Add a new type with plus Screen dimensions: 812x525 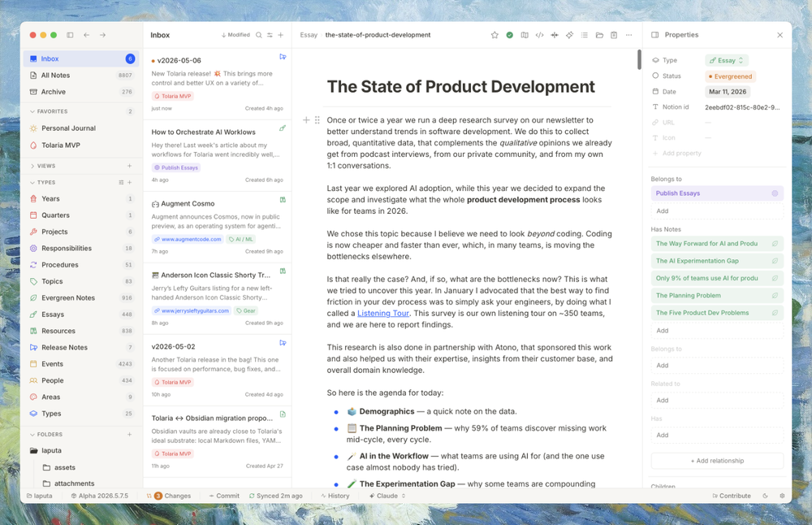pos(129,182)
